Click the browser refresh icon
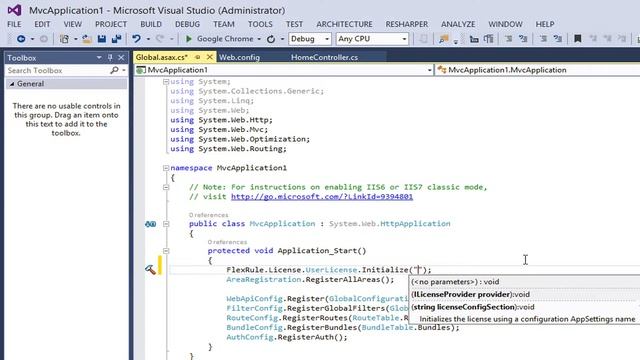Viewport: 640px width, 360px height. coord(271,39)
